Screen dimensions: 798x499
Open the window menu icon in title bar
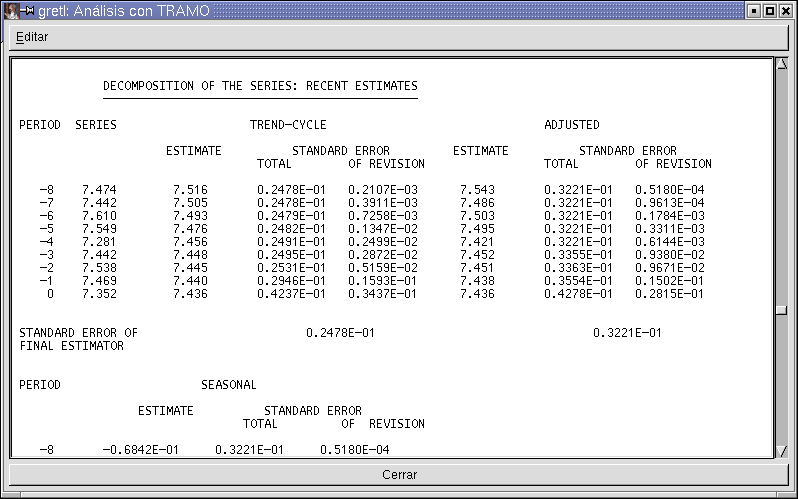[12, 11]
